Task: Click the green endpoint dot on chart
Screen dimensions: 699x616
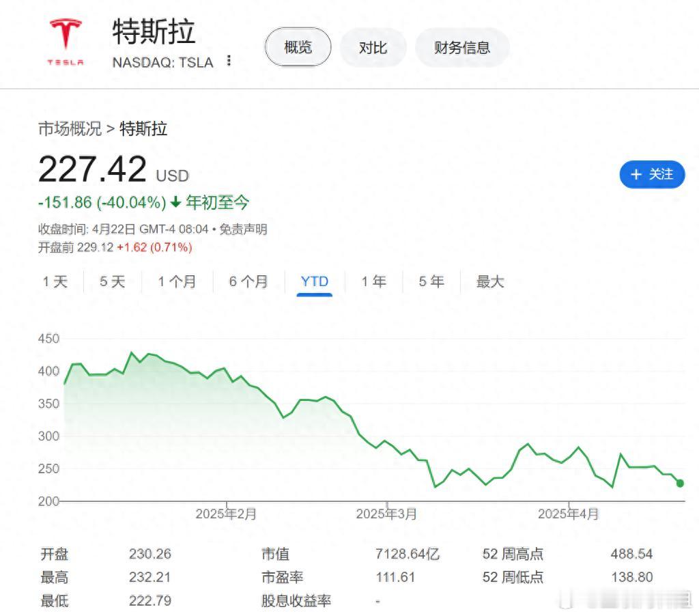Action: [x=680, y=483]
